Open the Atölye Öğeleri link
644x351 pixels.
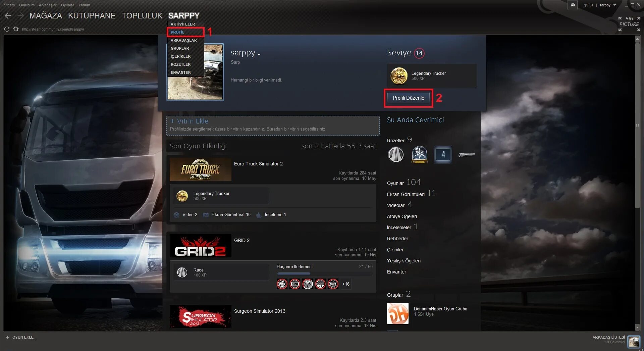[x=402, y=216]
